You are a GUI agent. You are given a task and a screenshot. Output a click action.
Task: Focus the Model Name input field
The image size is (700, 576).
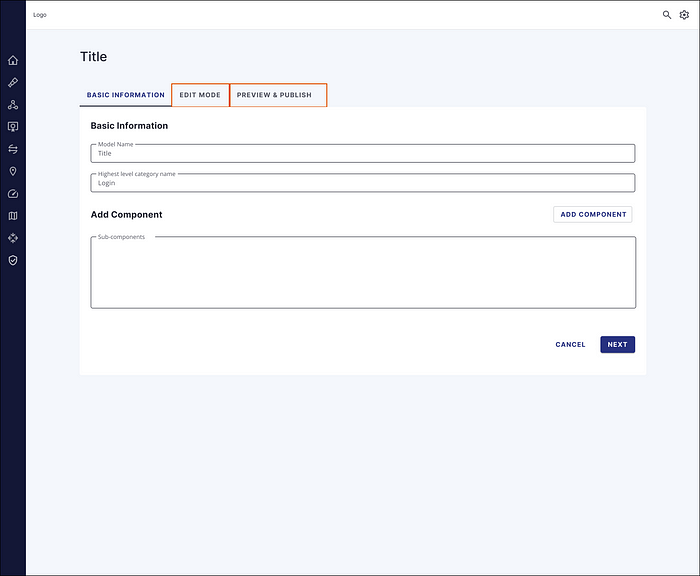[x=362, y=153]
